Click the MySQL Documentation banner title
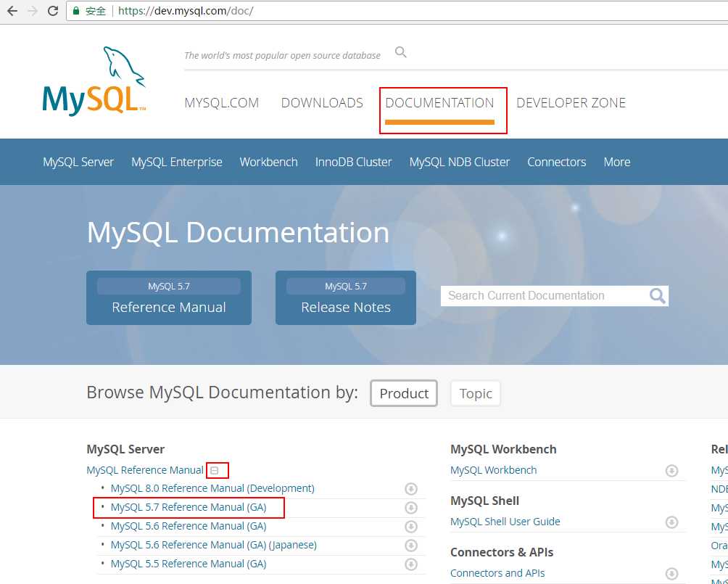This screenshot has height=584, width=728. coord(238,232)
